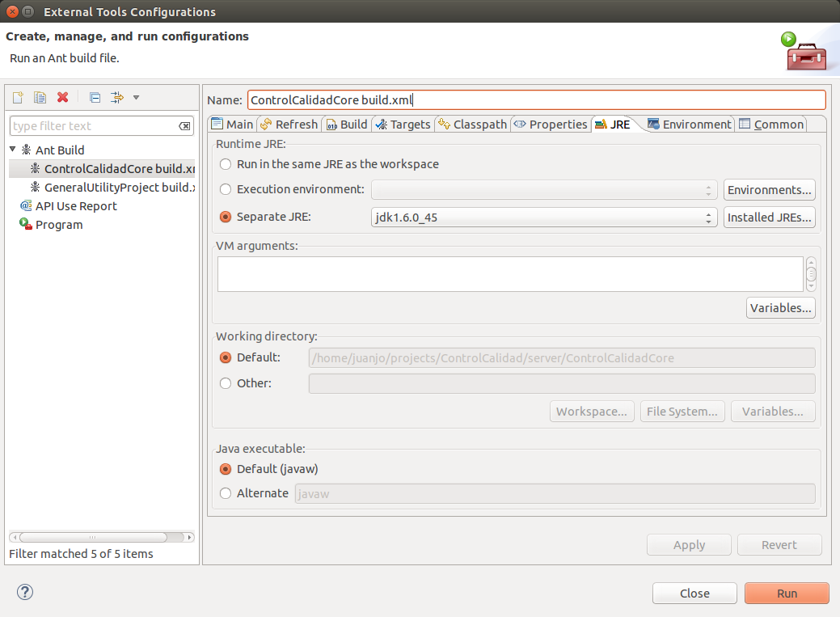Image resolution: width=840 pixels, height=617 pixels.
Task: Duplicate the selected launch configuration
Action: pyautogui.click(x=40, y=97)
